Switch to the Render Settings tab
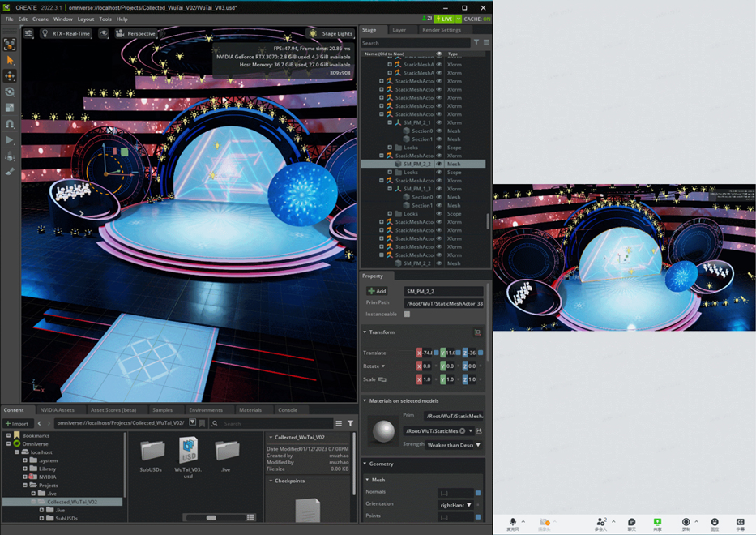756x535 pixels. pos(441,30)
